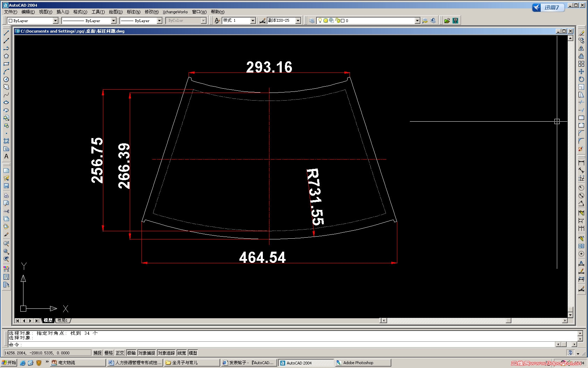The image size is (588, 368).
Task: Expand the 副本ISO-25 dimension style dropdown
Action: (298, 21)
